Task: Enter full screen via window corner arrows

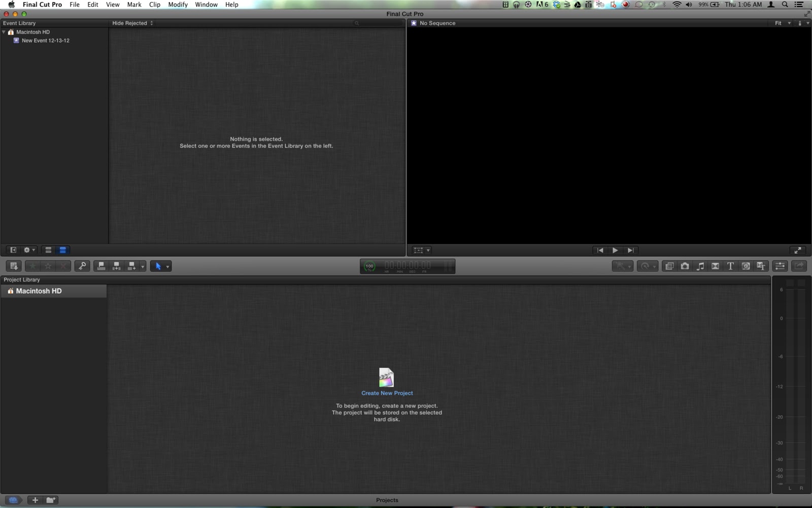Action: [x=807, y=14]
